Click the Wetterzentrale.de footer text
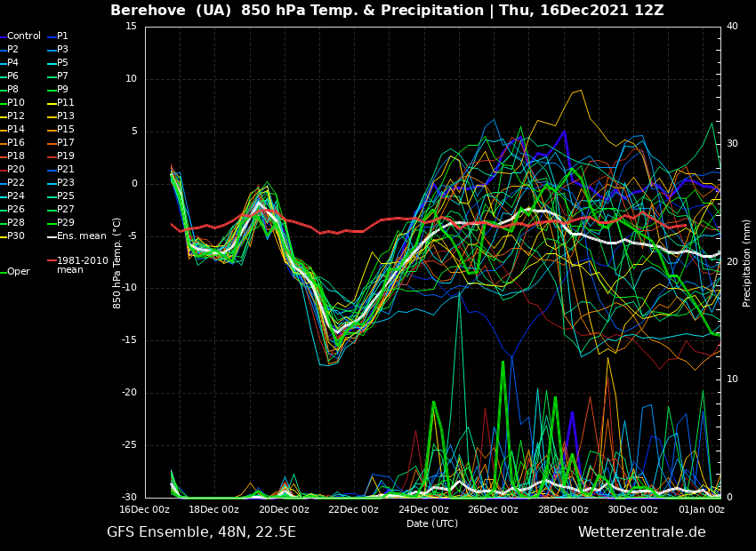 click(641, 532)
